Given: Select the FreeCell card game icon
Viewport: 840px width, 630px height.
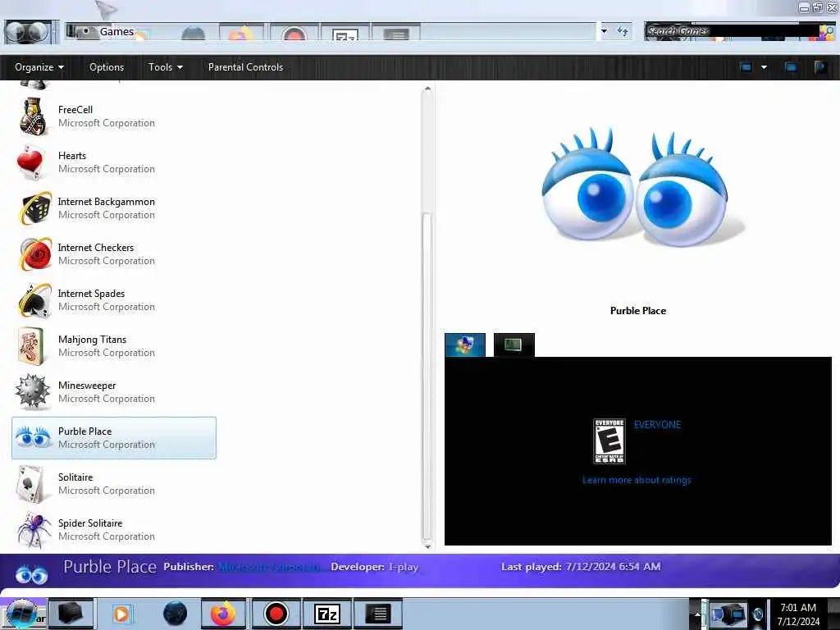Looking at the screenshot, I should 33,116.
